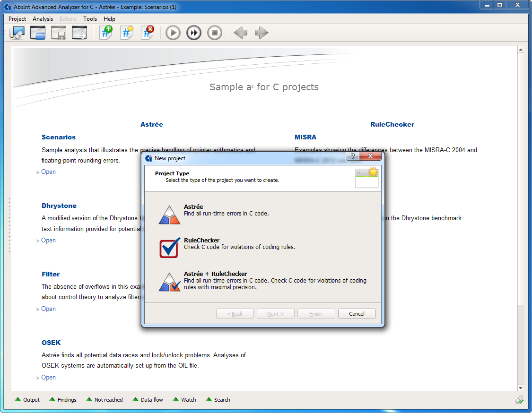The width and height of the screenshot is (532, 413).
Task: Click the < Back button
Action: pos(235,314)
